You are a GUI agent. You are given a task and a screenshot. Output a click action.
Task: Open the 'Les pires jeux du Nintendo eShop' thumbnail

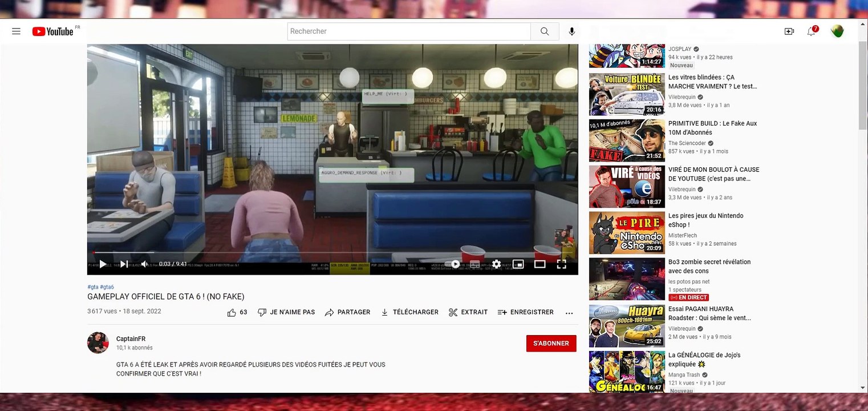tap(627, 233)
